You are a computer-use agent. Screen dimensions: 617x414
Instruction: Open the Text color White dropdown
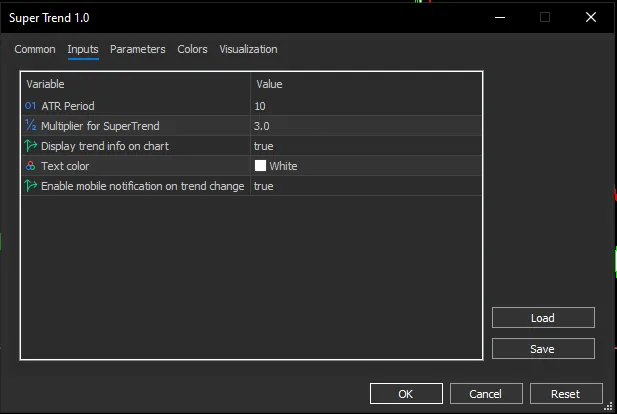(365, 166)
